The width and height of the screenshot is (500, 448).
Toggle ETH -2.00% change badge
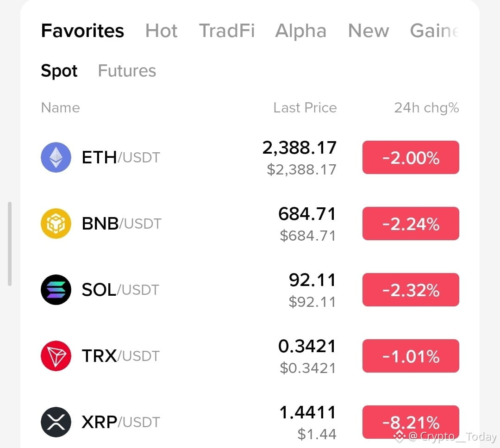point(411,157)
